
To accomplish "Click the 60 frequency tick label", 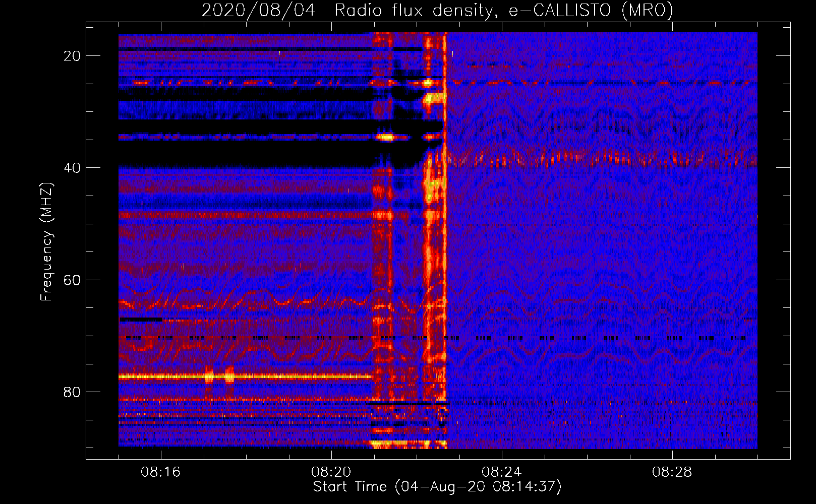I will click(x=73, y=280).
